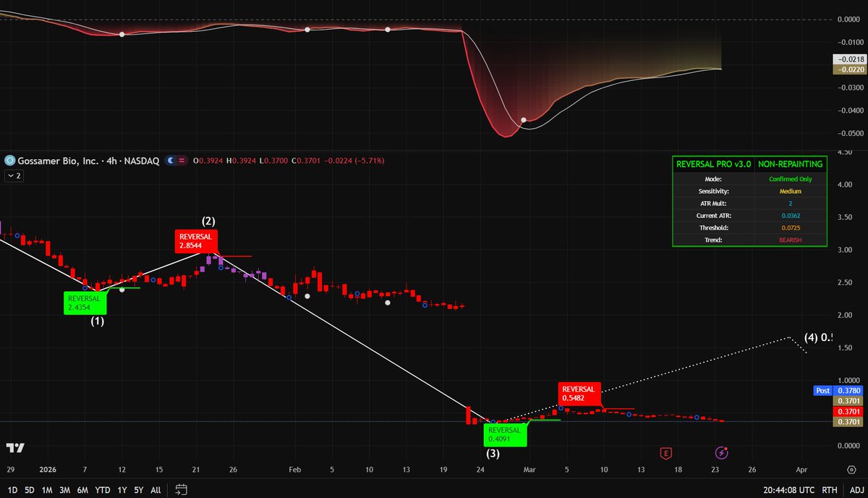Viewport: 868px width, 498px height.
Task: Click the purple lightning event marker
Action: 722,453
